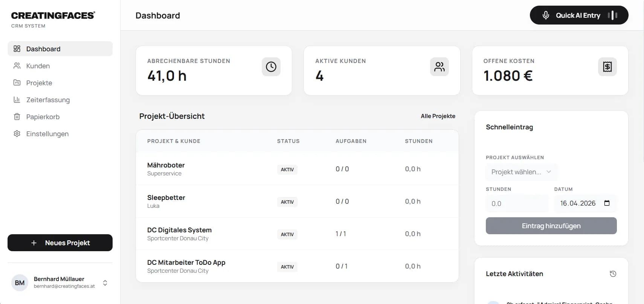Click the audio waveform icon in Quick AI Entry
This screenshot has height=304, width=644.
click(x=612, y=15)
